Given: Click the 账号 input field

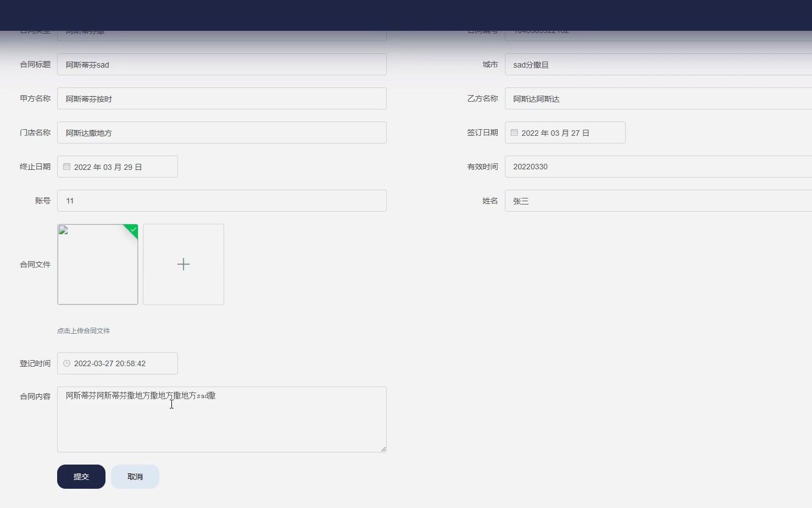Looking at the screenshot, I should [222, 201].
